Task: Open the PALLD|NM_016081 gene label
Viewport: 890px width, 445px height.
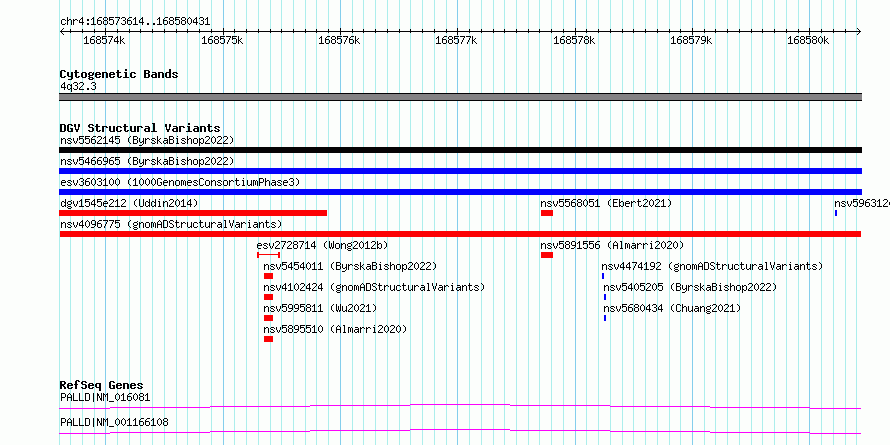Action: click(105, 397)
